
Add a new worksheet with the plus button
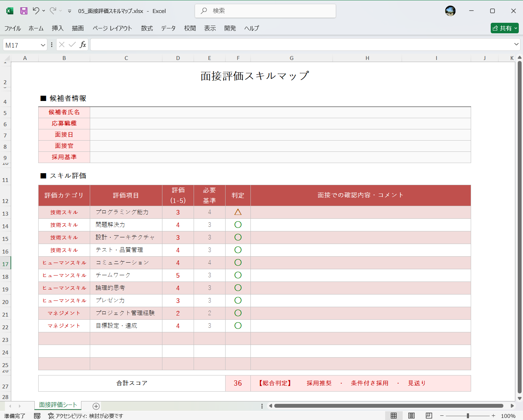click(95, 406)
